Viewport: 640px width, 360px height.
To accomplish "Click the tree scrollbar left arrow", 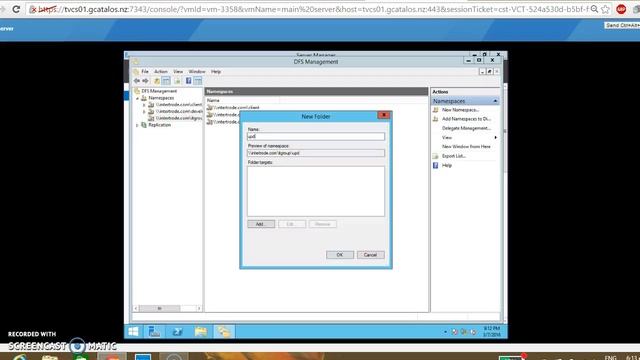I will coord(136,308).
